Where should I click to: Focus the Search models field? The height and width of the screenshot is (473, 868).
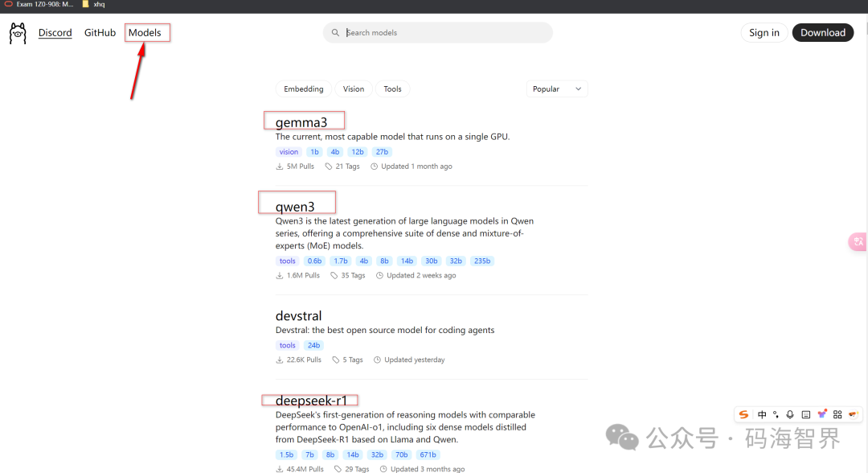(x=437, y=33)
